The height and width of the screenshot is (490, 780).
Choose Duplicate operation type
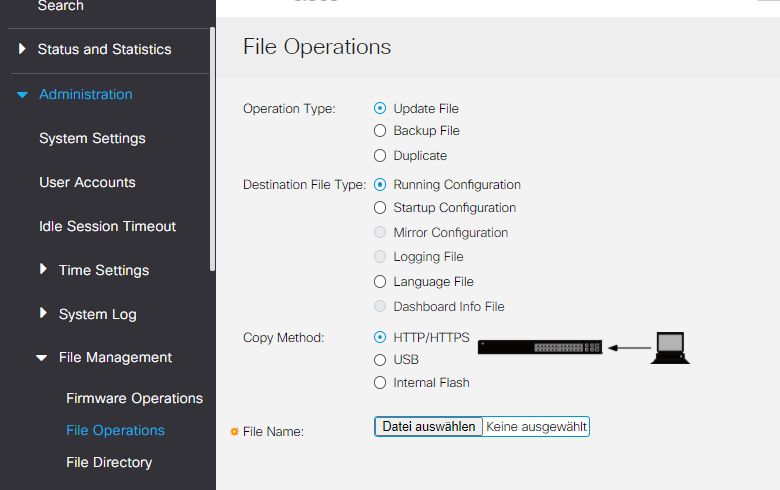[x=380, y=156]
